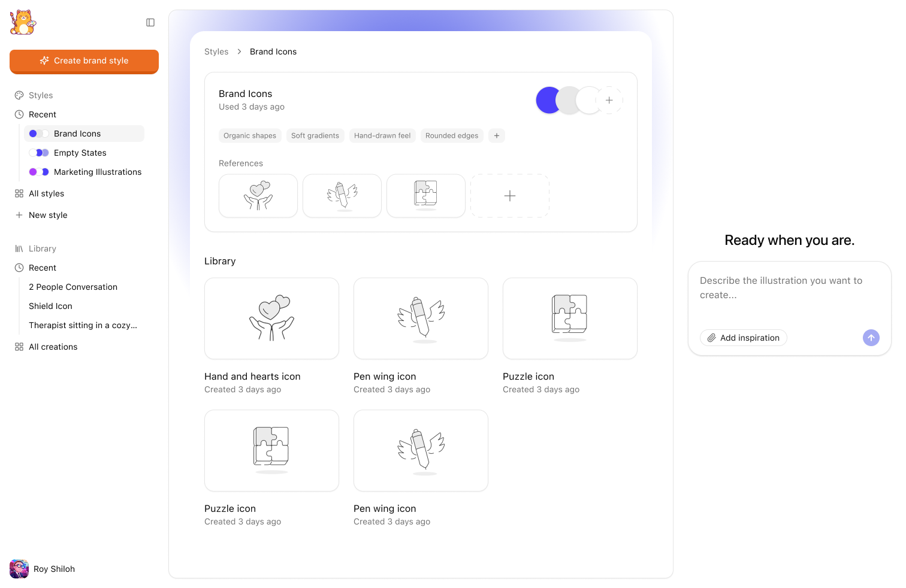Viewport: 906px width, 588px height.
Task: Open the Hand and hearts icon thumbnail
Action: coord(271,319)
